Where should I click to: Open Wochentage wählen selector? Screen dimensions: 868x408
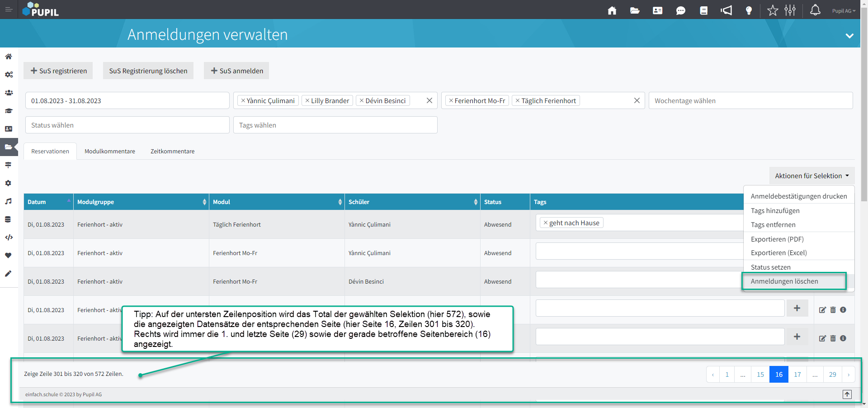coord(750,100)
